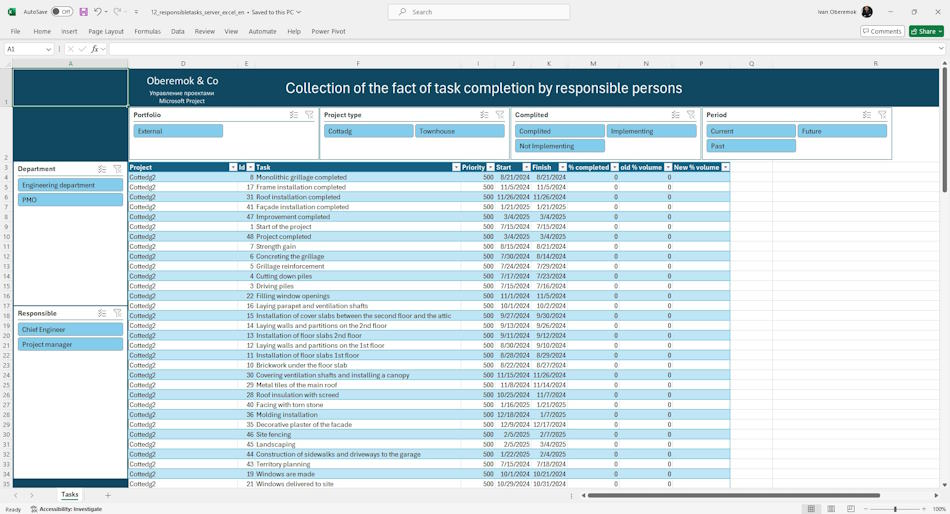Toggle the Chief Engineer slicer item
The height and width of the screenshot is (514, 950).
[x=70, y=329]
